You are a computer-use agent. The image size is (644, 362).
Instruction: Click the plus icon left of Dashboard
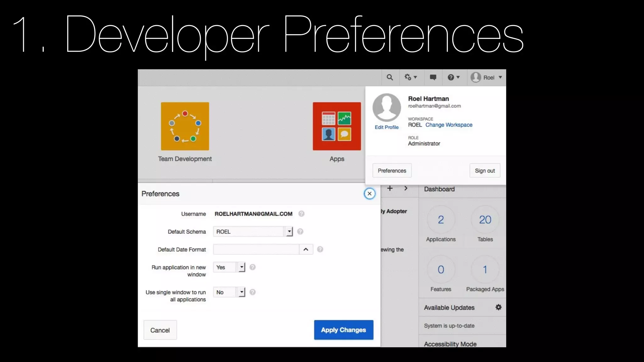tap(390, 188)
